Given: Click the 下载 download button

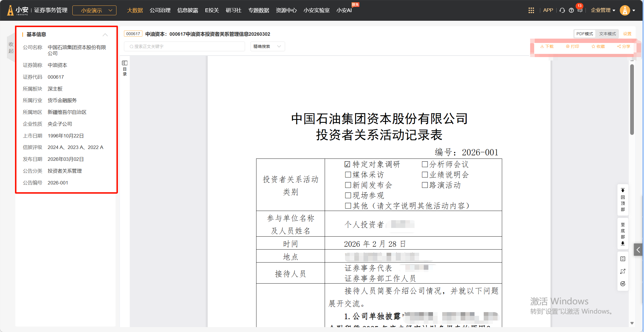Looking at the screenshot, I should click(x=547, y=46).
